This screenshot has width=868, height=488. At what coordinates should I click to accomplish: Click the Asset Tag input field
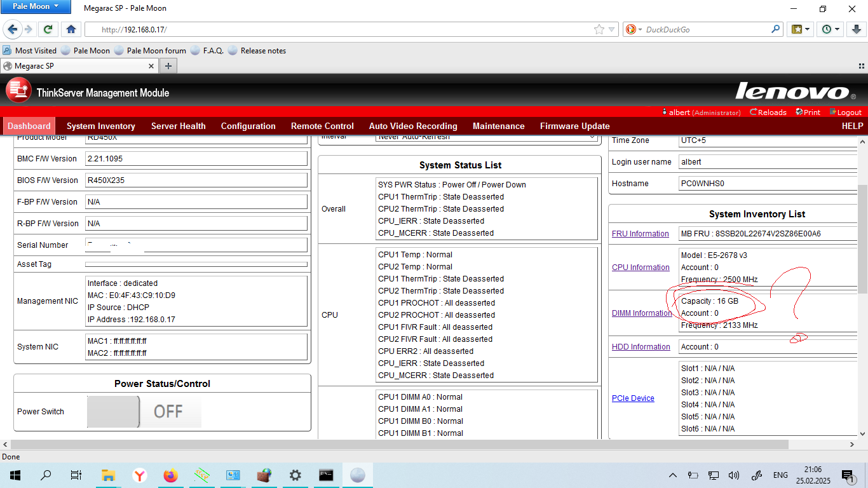(x=196, y=264)
